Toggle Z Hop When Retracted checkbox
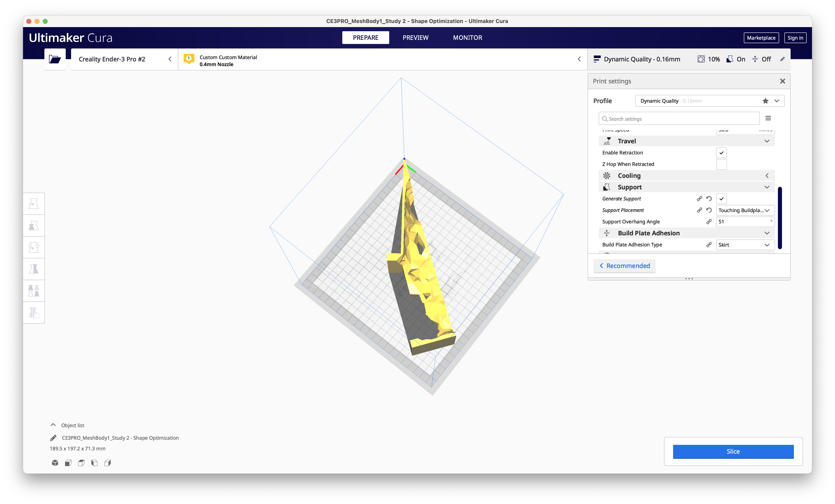 721,164
